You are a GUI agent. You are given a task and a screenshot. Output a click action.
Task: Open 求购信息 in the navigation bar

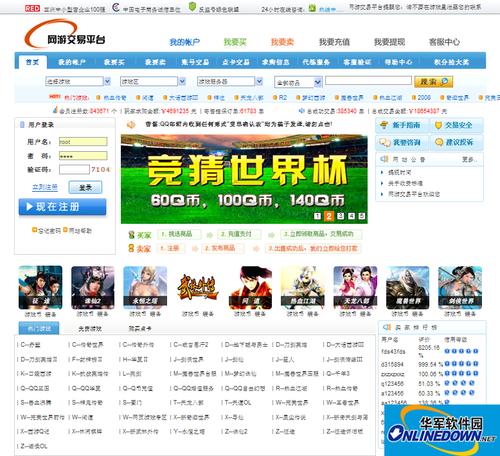(276, 62)
